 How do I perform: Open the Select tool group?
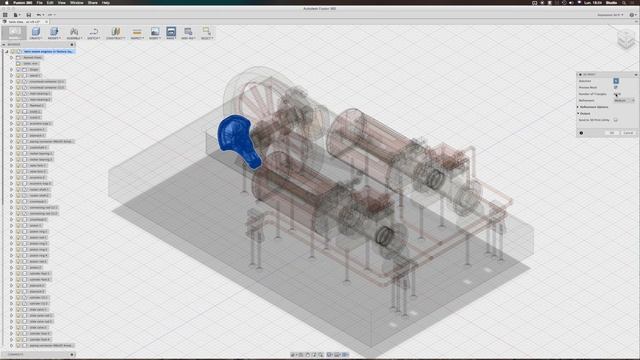pyautogui.click(x=207, y=33)
